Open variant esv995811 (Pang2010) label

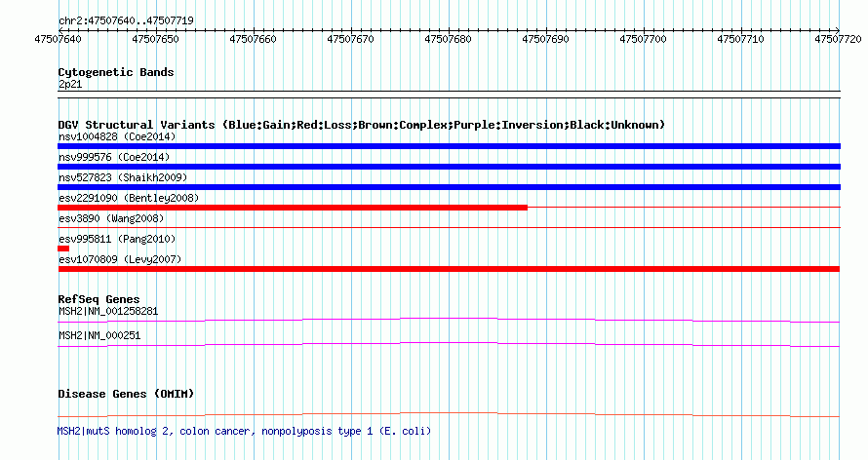pyautogui.click(x=117, y=239)
